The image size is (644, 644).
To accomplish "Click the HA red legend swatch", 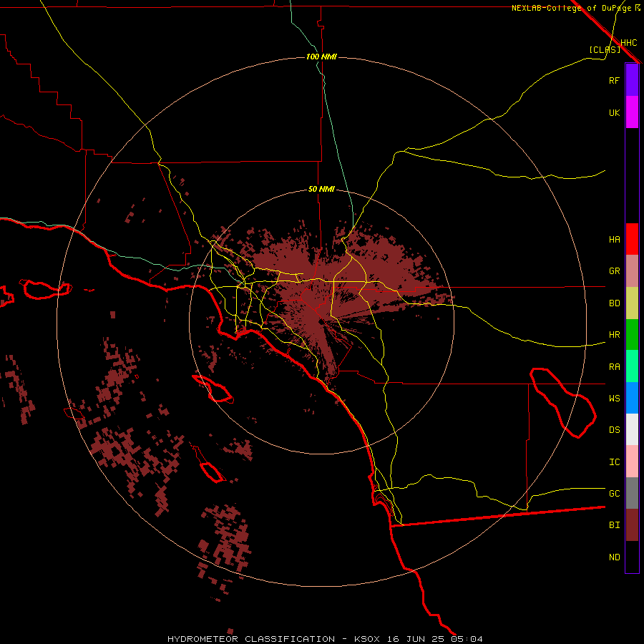I will 632,239.
